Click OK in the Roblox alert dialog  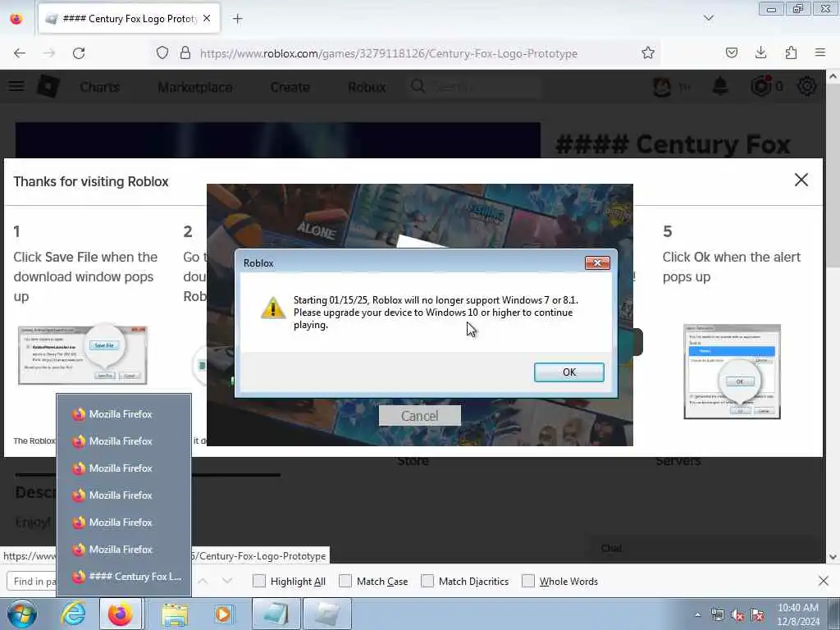[x=569, y=372]
